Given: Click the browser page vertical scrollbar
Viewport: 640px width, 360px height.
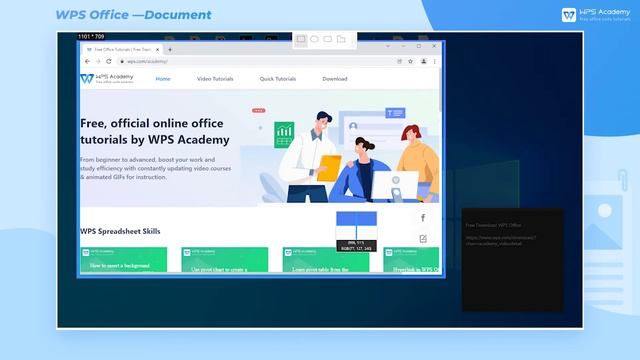Looking at the screenshot, I should coord(440,90).
